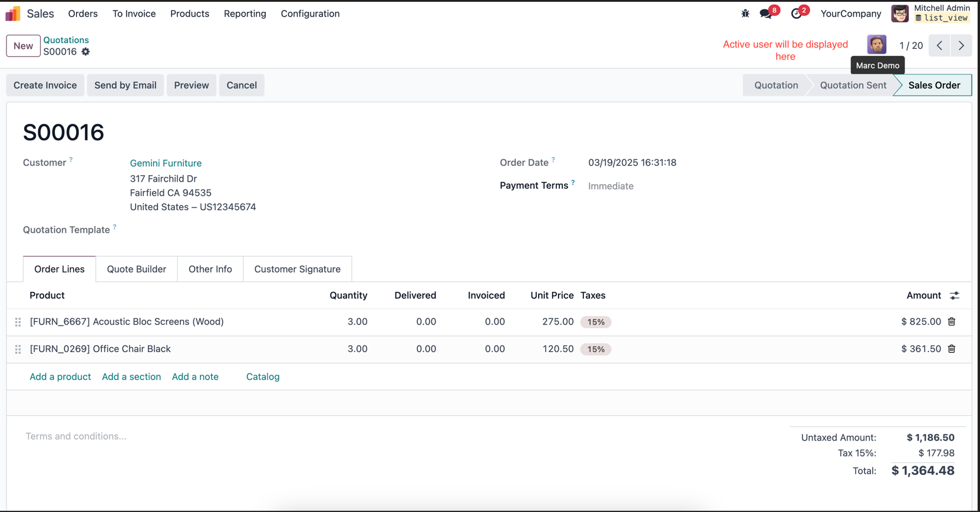This screenshot has width=980, height=512.
Task: Open the debug bug icon menu
Action: click(x=745, y=14)
